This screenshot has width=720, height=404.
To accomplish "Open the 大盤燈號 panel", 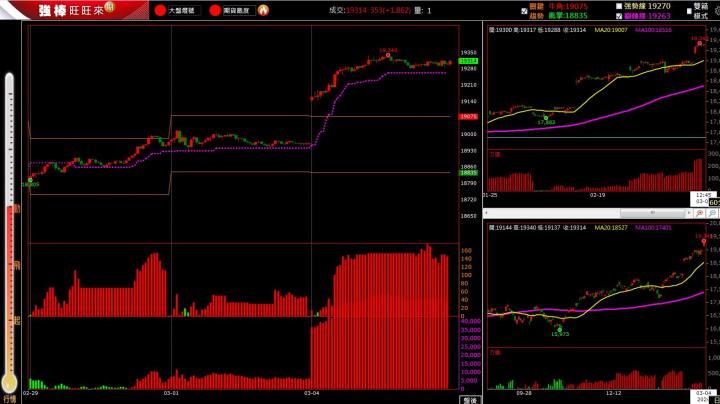I will [182, 10].
